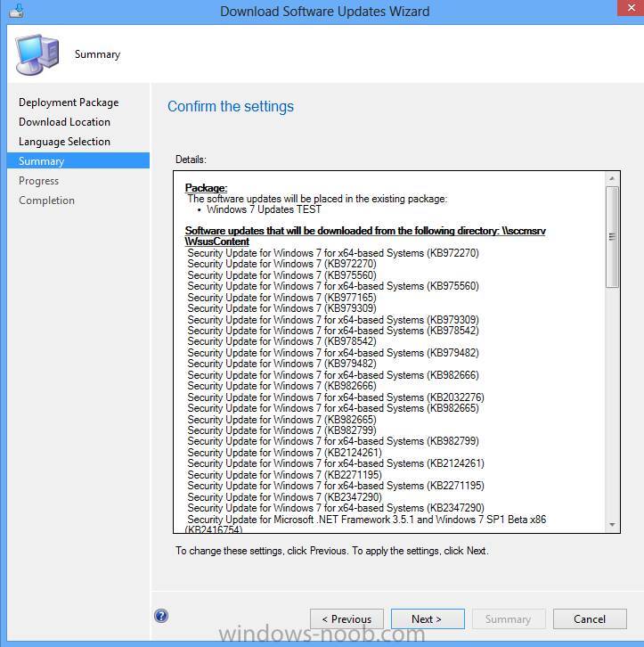644x647 pixels.
Task: Open the Deployment Package step
Action: tap(69, 102)
